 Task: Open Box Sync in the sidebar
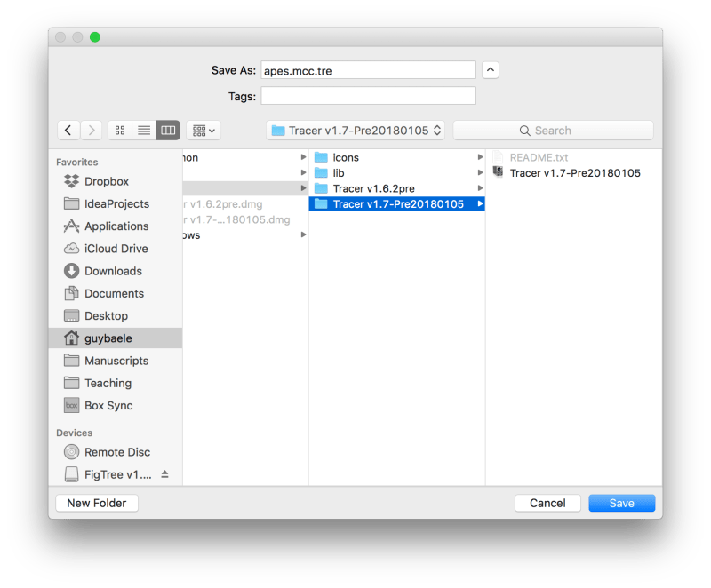(x=116, y=405)
